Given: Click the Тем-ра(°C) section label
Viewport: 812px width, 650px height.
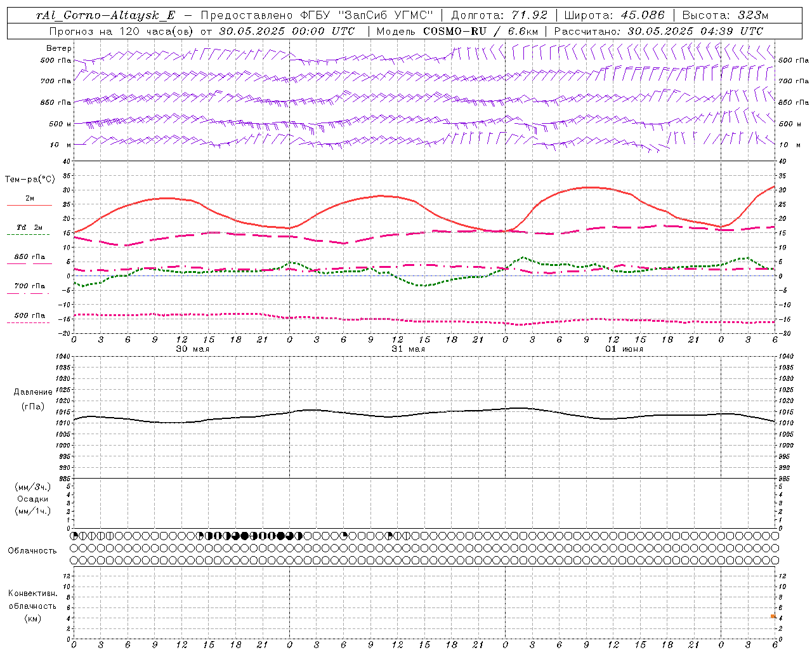Looking at the screenshot, I should click(x=30, y=180).
